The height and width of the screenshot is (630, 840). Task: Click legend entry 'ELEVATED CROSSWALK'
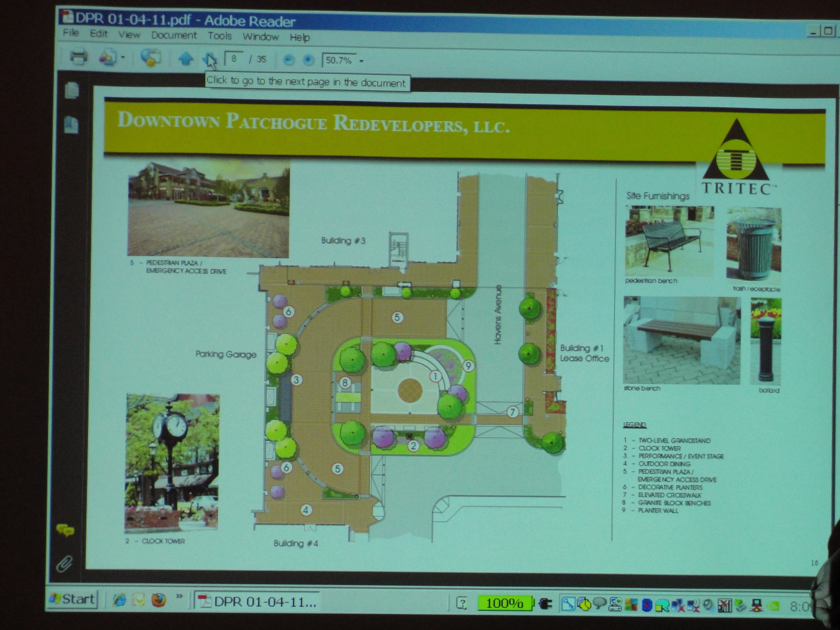coord(670,495)
